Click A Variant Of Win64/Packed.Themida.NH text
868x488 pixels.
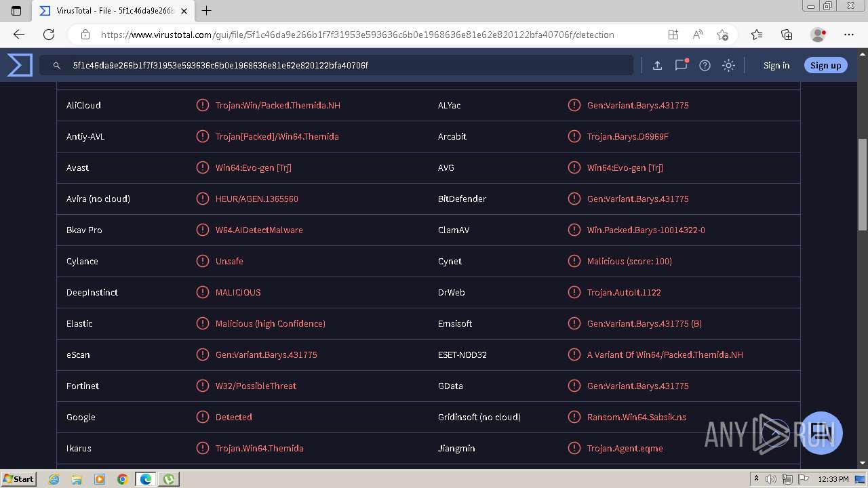point(665,354)
